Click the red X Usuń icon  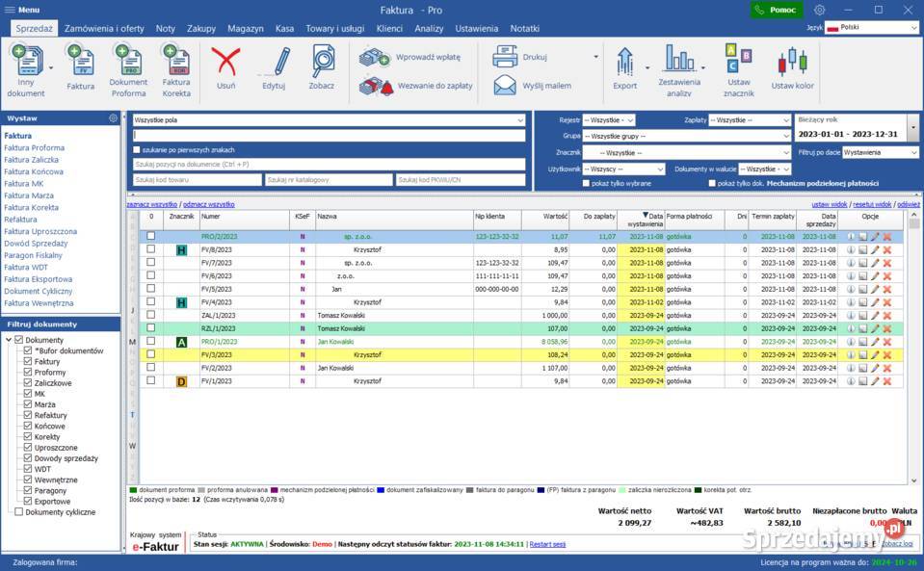point(225,62)
